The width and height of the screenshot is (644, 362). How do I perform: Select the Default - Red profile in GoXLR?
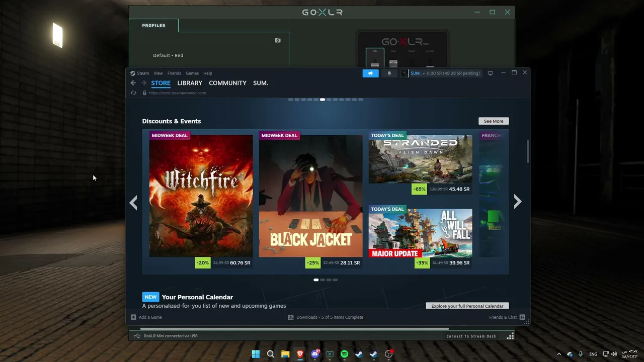coord(168,55)
